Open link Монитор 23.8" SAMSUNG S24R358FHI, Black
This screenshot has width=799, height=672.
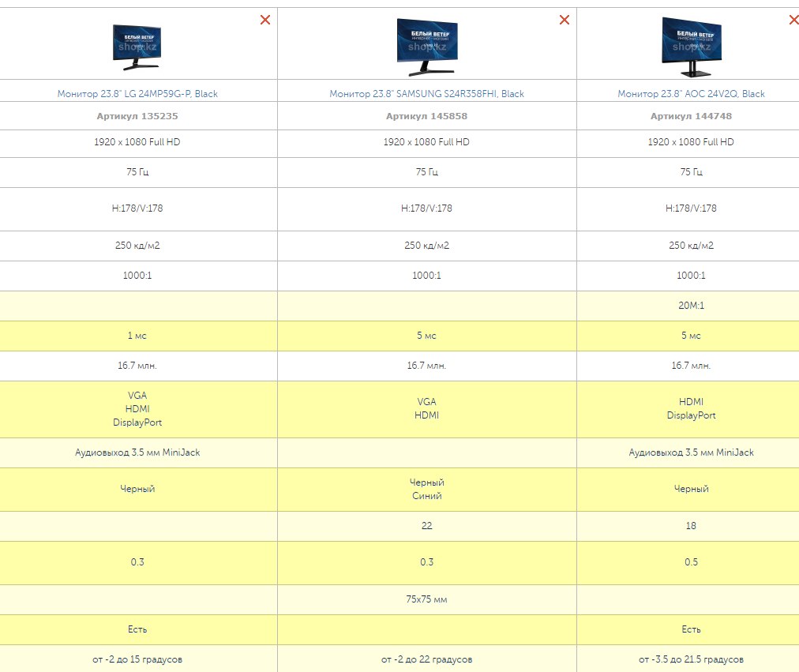[426, 94]
